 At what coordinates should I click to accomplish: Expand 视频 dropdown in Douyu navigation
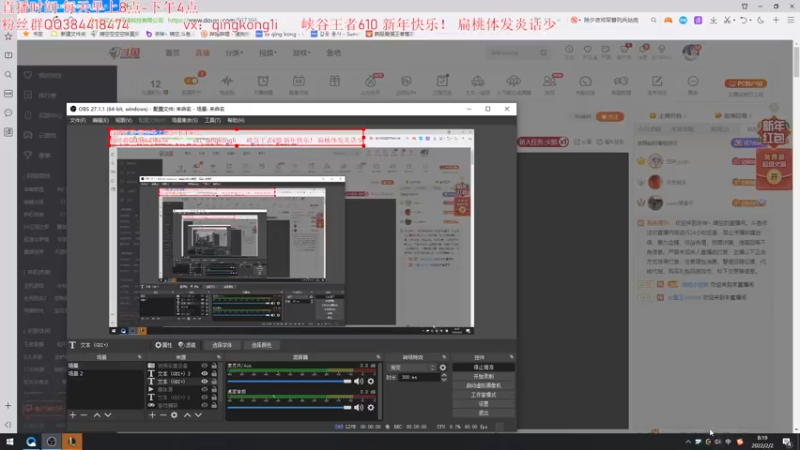(x=267, y=53)
